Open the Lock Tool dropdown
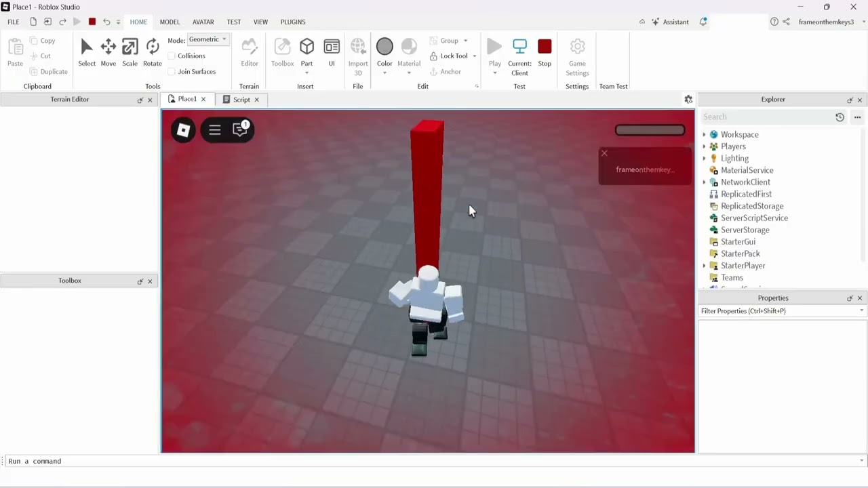The width and height of the screenshot is (868, 488). (x=474, y=56)
